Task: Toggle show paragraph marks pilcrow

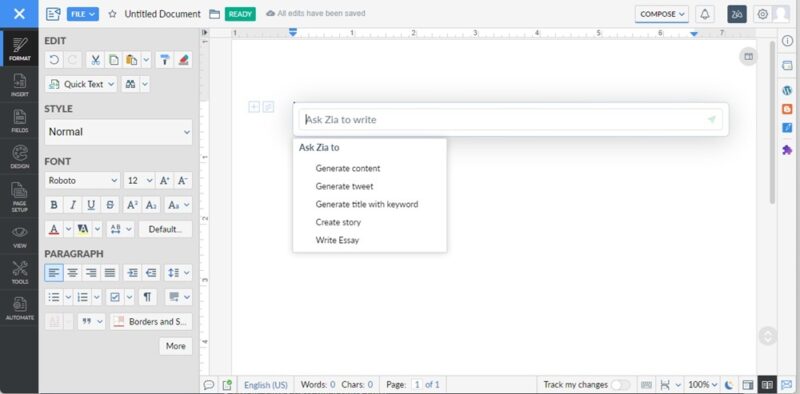Action: [147, 297]
